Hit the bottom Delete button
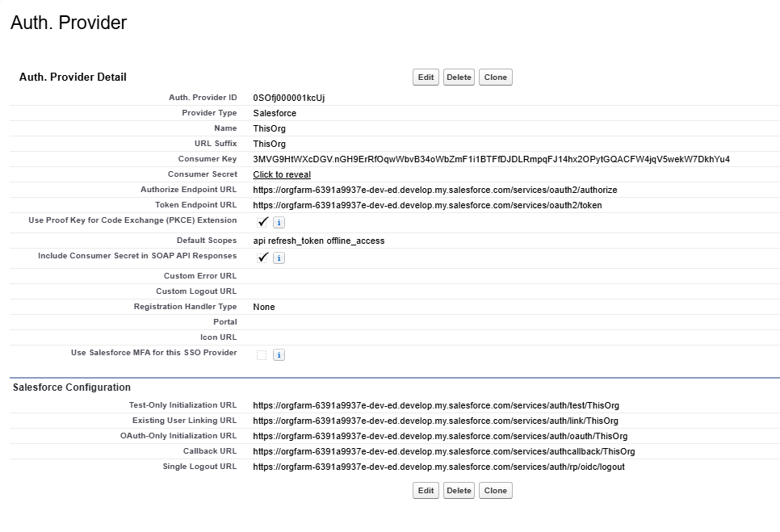Screen dimensions: 780x532 459,491
